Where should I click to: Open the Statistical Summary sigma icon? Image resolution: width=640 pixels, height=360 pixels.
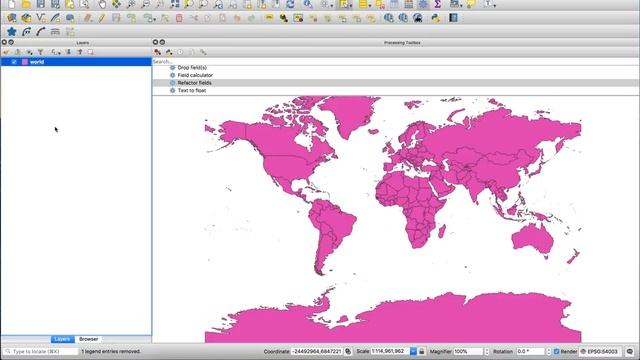point(438,4)
